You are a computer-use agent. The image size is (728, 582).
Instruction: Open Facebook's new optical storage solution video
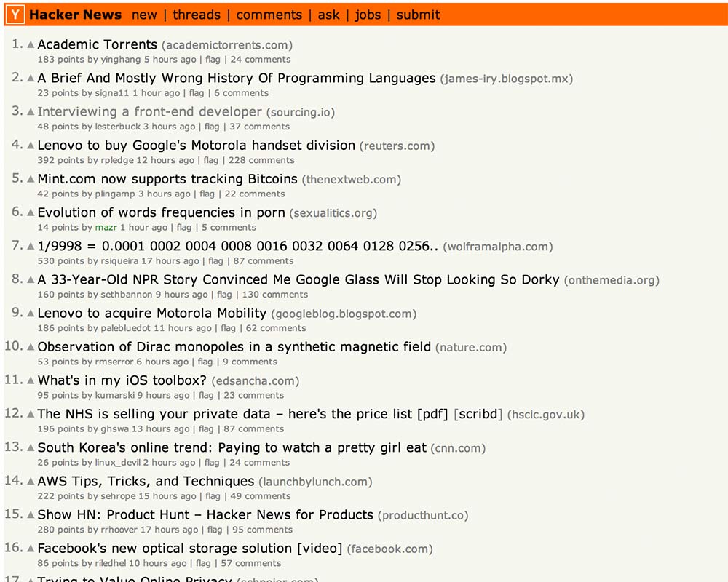[190, 548]
